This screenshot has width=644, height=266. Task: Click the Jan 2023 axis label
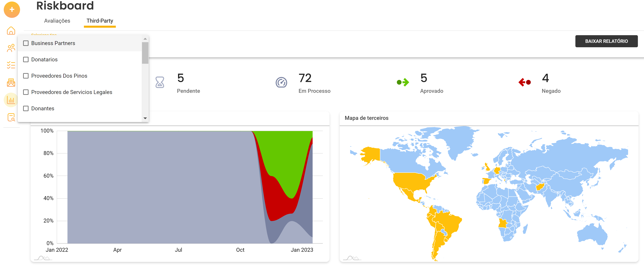[x=302, y=250]
